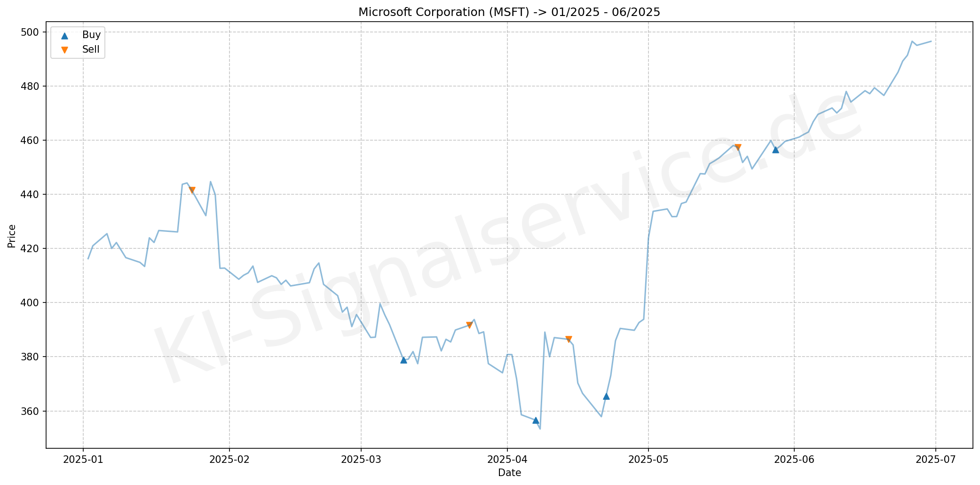Click the 'Sell' legend label

pos(91,49)
